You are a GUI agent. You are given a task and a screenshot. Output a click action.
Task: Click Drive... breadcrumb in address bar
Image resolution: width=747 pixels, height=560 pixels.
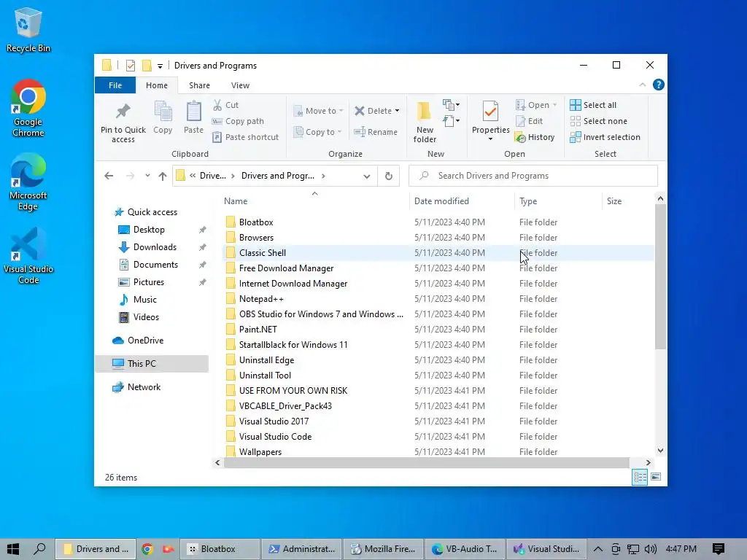tap(212, 176)
